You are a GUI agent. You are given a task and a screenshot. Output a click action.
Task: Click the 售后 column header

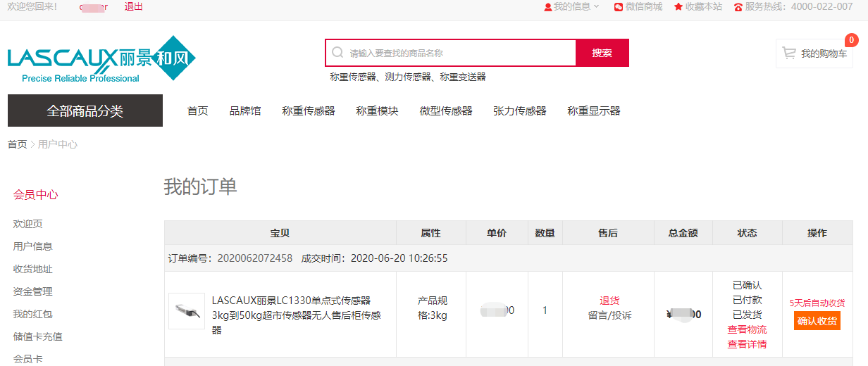608,233
